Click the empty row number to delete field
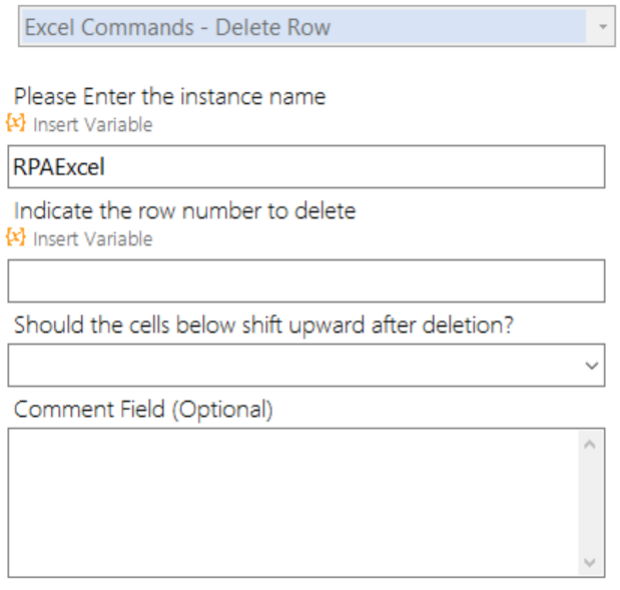Screen dimensions: 620x590 click(306, 281)
